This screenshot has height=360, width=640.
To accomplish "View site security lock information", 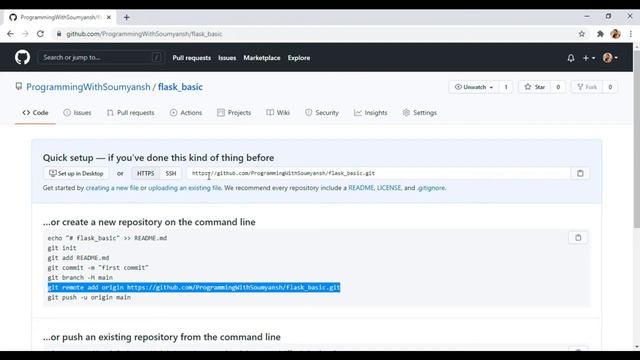I will (59, 34).
